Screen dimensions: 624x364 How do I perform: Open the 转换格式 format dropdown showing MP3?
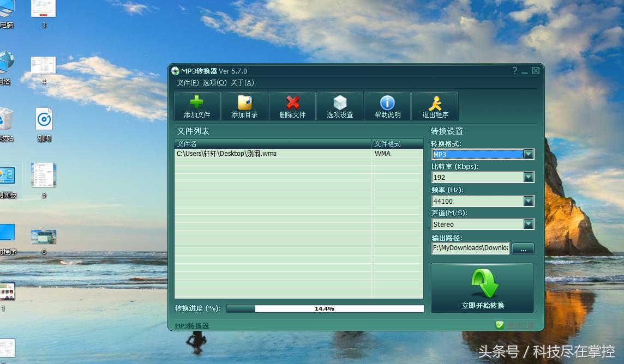(x=528, y=154)
